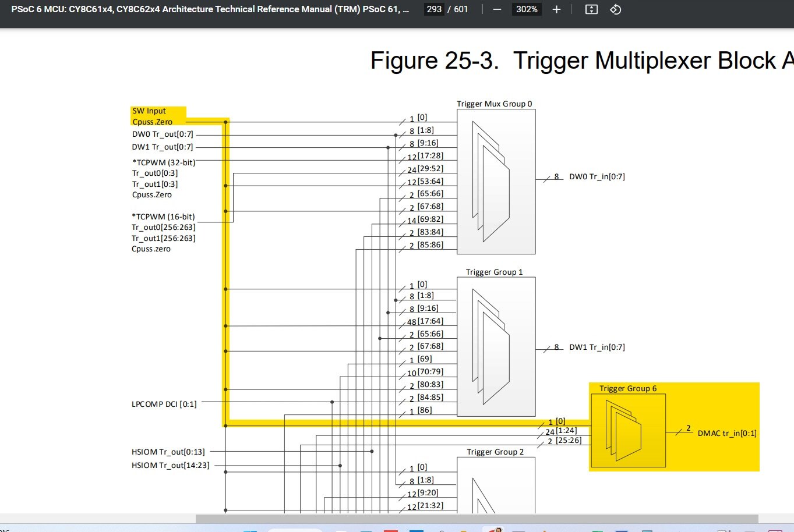Click the '*TCPWM (32-bit)' label
Image resolution: width=794 pixels, height=532 pixels.
164,162
